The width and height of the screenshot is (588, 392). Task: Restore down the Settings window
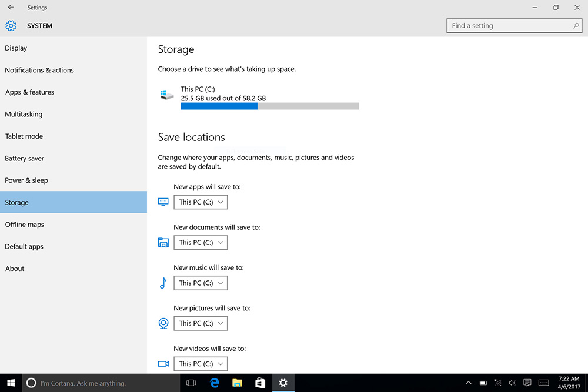click(556, 8)
